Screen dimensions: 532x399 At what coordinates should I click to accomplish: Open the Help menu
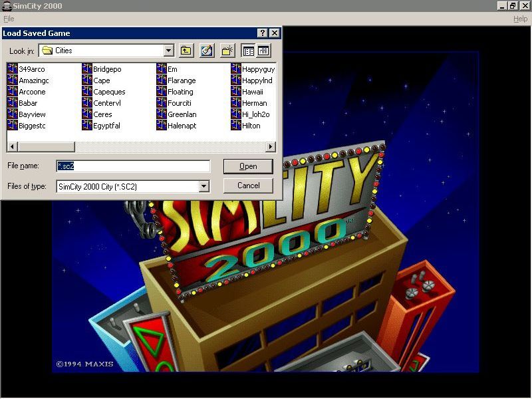pyautogui.click(x=521, y=19)
